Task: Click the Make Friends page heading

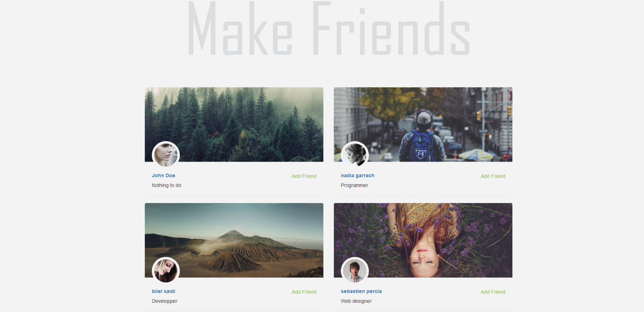Action: point(329,28)
